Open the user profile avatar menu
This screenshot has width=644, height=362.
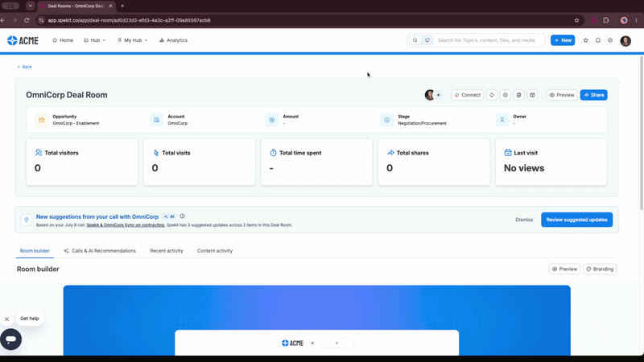point(625,41)
